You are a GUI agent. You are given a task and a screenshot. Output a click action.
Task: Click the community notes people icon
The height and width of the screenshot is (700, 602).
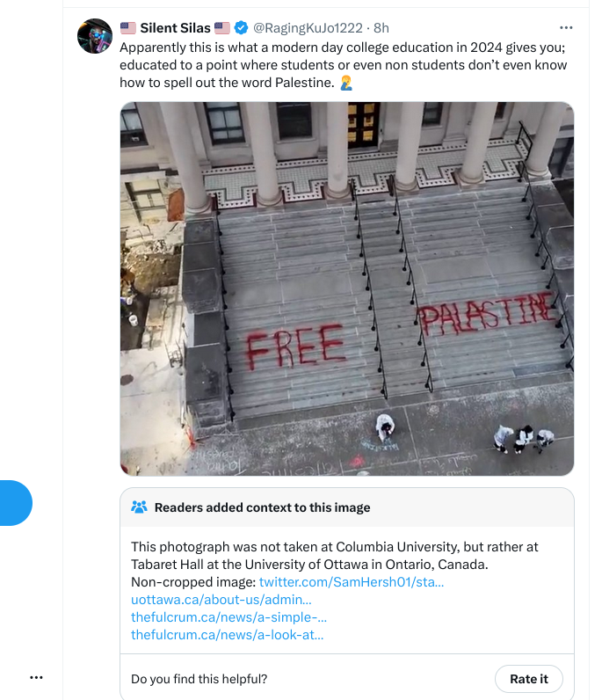[139, 507]
